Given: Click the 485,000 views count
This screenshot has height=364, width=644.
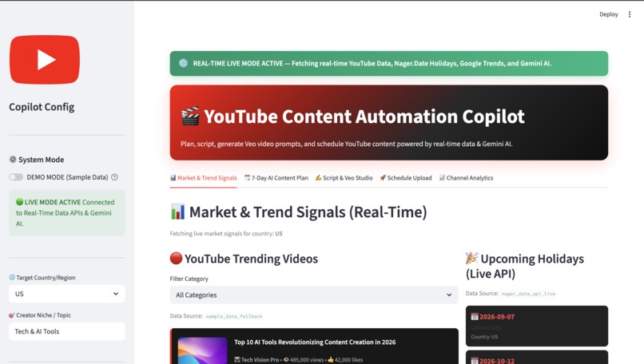Looking at the screenshot, I should [x=306, y=360].
